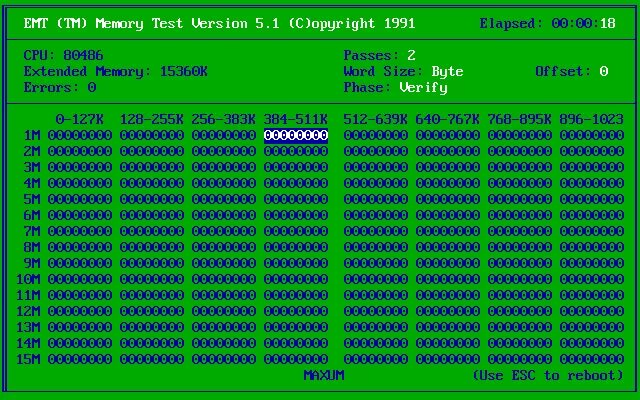Screen dimensions: 640x400
Task: Click the column header "128-255K"
Action: click(x=152, y=119)
